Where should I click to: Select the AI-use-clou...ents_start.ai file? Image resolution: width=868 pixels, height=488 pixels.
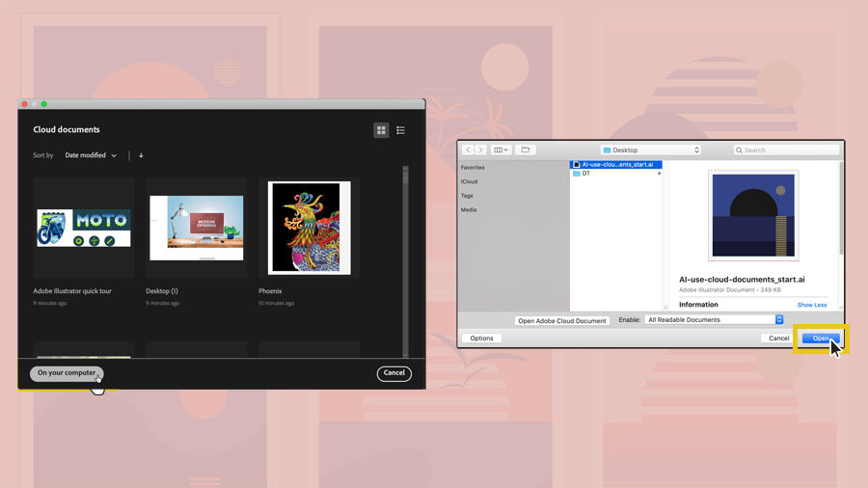click(616, 164)
